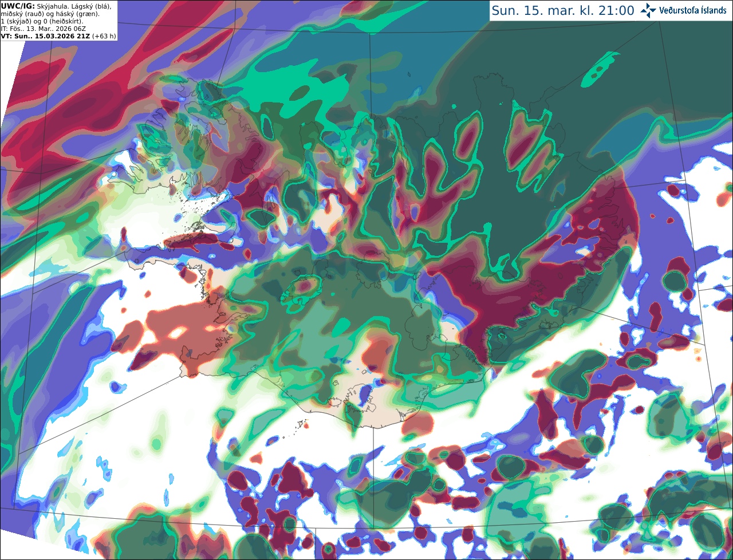733x560 pixels.
Task: Click the "Veðurstofa Íslands" name text
Action: (693, 10)
